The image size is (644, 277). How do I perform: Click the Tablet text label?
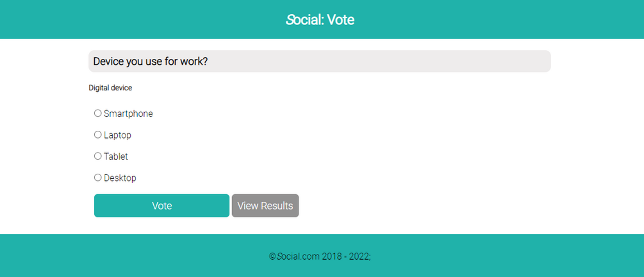(116, 156)
